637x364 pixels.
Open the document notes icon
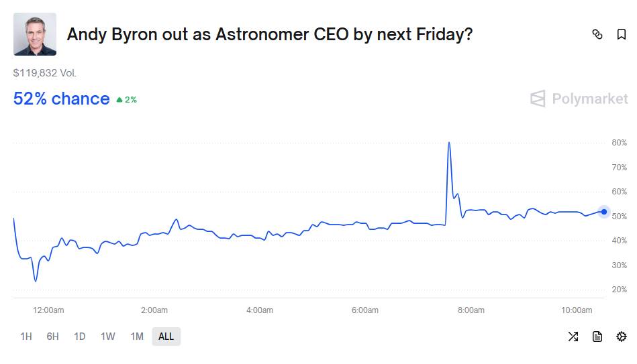click(597, 337)
